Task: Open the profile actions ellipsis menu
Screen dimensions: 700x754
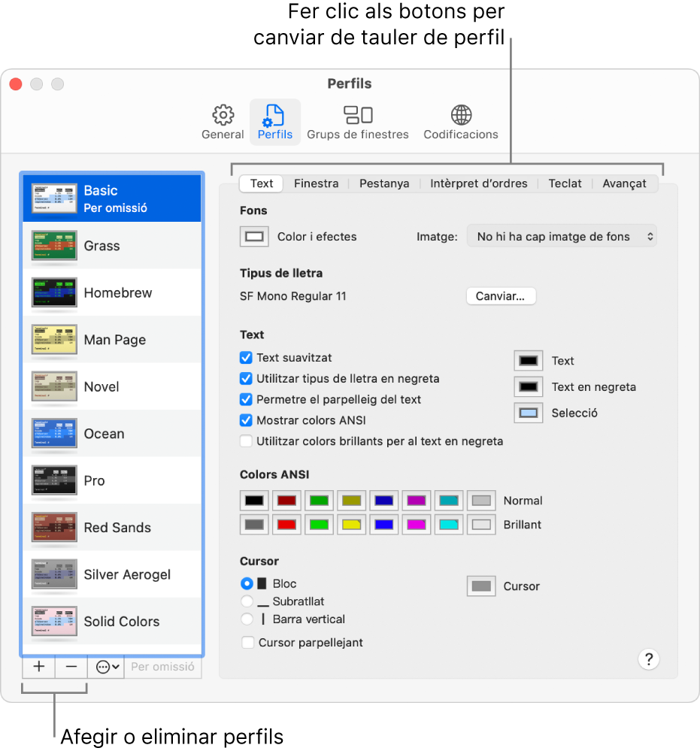Action: click(107, 667)
